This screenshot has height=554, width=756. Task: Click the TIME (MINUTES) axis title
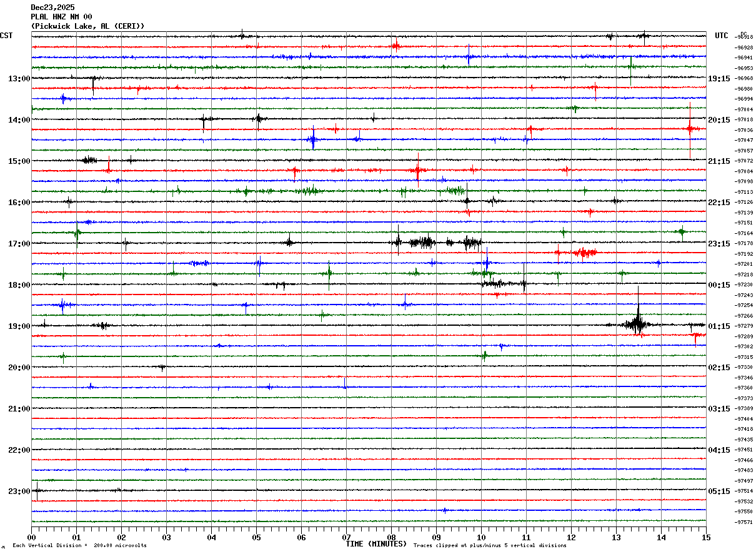376,544
